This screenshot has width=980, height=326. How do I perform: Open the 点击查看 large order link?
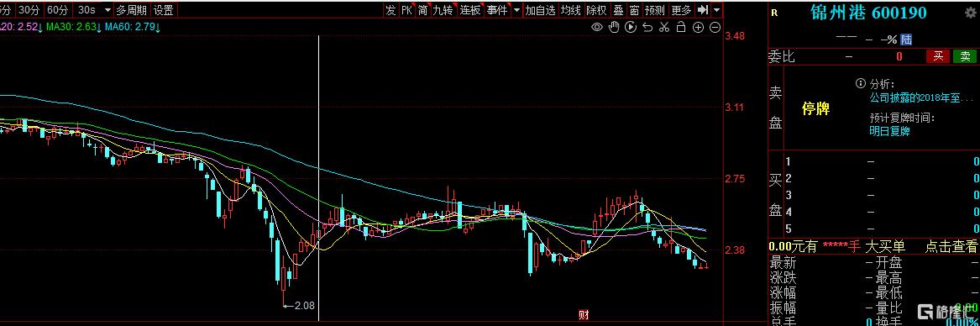coord(951,247)
